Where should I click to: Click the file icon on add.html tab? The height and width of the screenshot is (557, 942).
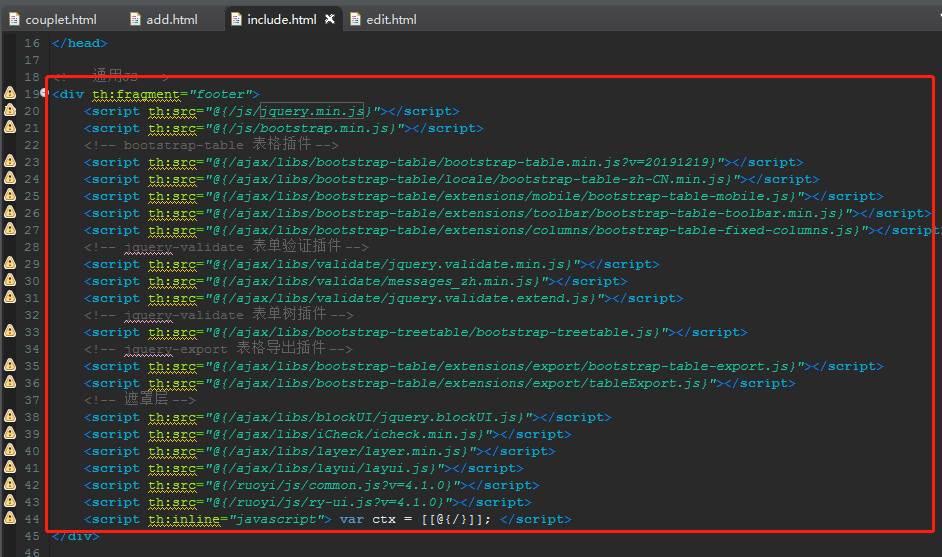136,20
